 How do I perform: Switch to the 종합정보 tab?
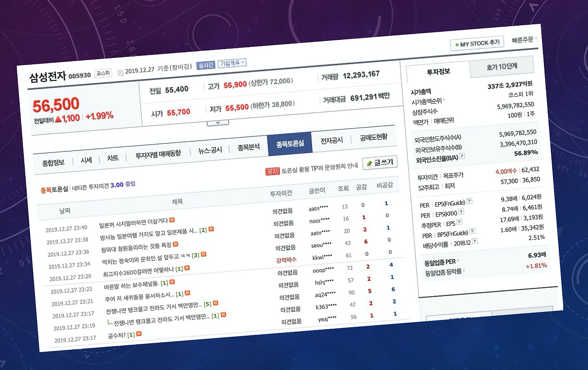tap(53, 163)
